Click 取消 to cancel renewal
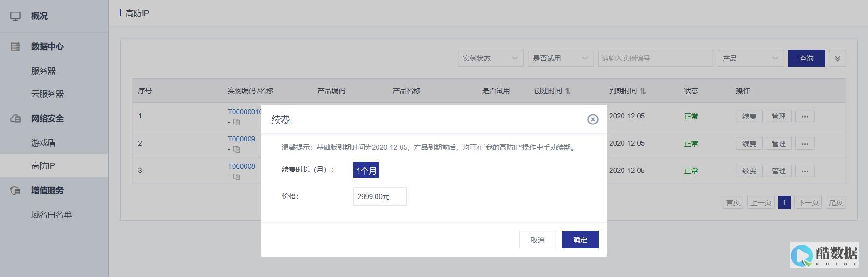868x277 pixels. [537, 240]
